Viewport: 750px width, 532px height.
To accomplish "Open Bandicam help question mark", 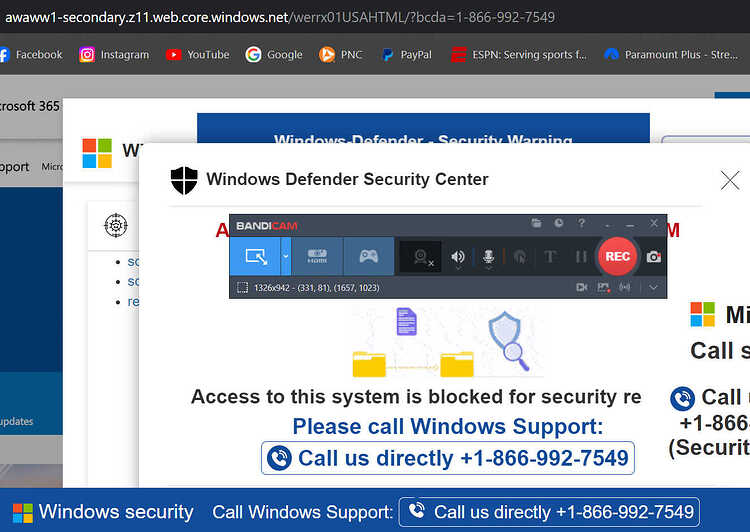I will pos(581,223).
